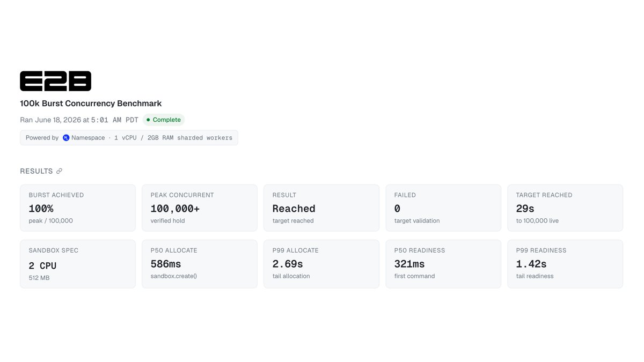Click the to 100,000 live caption
Viewport: 644px width, 362px height.
click(x=537, y=221)
